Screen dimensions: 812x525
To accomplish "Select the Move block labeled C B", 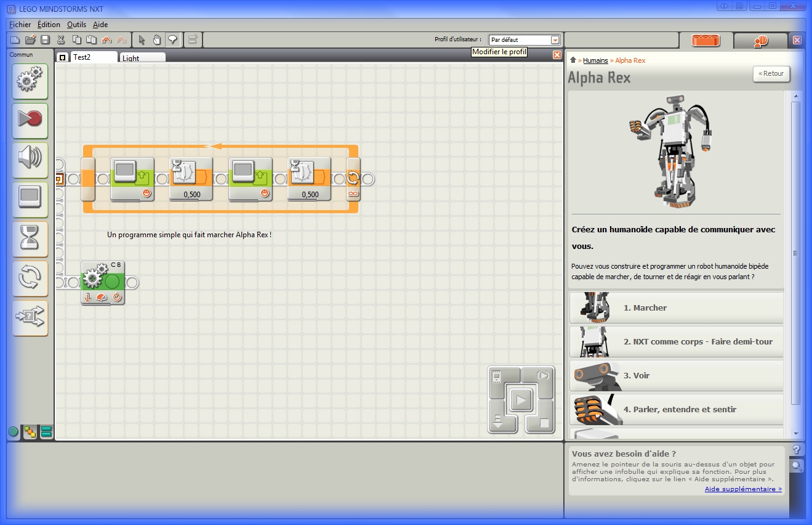I will tap(103, 282).
